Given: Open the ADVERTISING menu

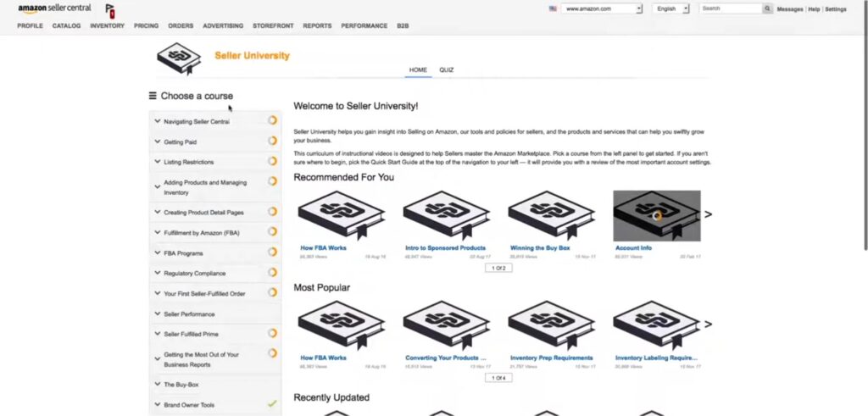Looking at the screenshot, I should [223, 26].
